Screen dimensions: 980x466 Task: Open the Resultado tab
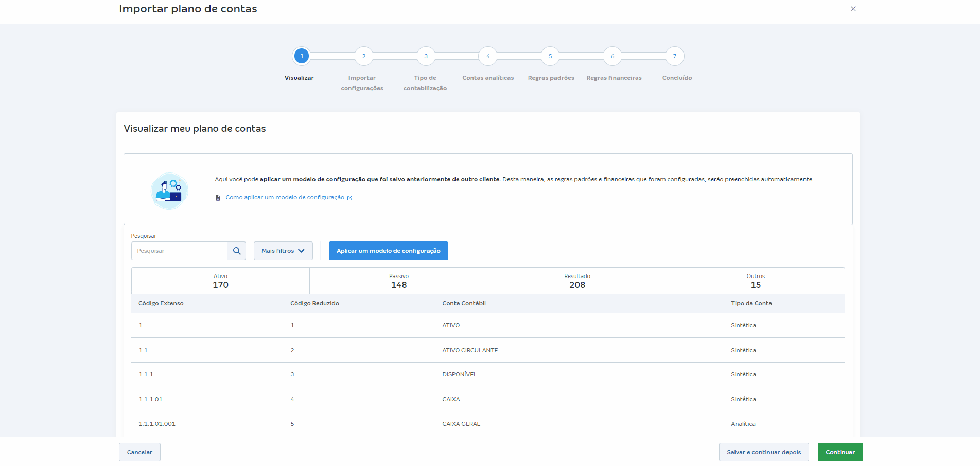[577, 281]
